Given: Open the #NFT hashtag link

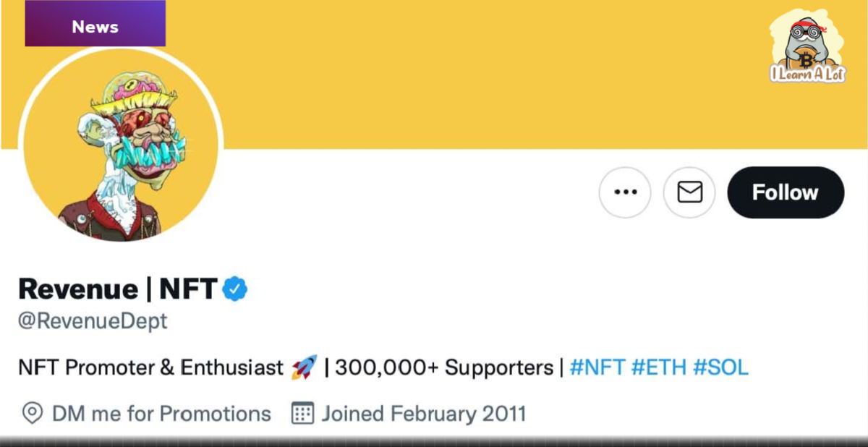Looking at the screenshot, I should [x=597, y=367].
